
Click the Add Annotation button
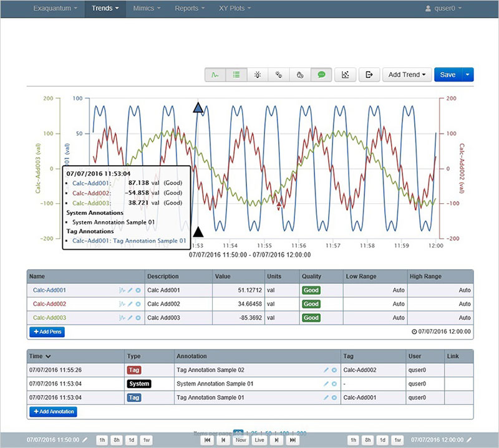point(53,412)
